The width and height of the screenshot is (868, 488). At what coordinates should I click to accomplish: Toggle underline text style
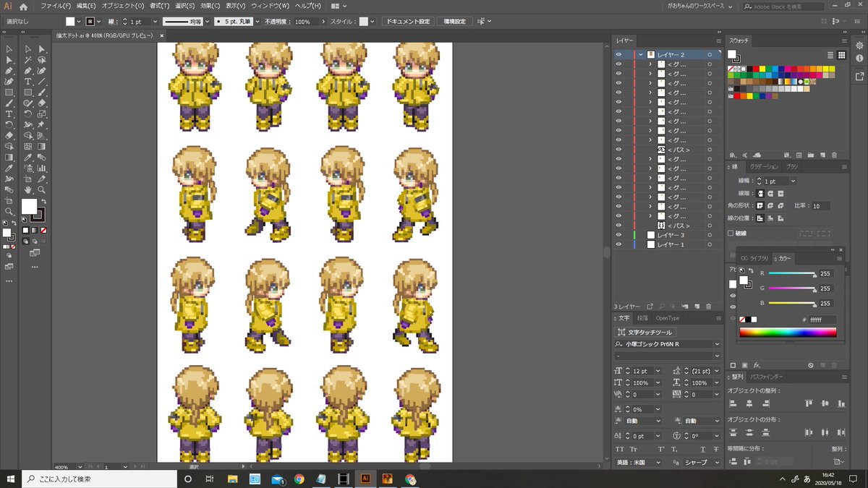[x=702, y=449]
